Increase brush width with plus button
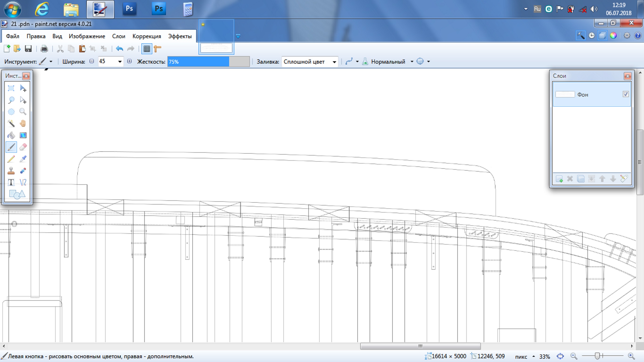 (x=129, y=61)
